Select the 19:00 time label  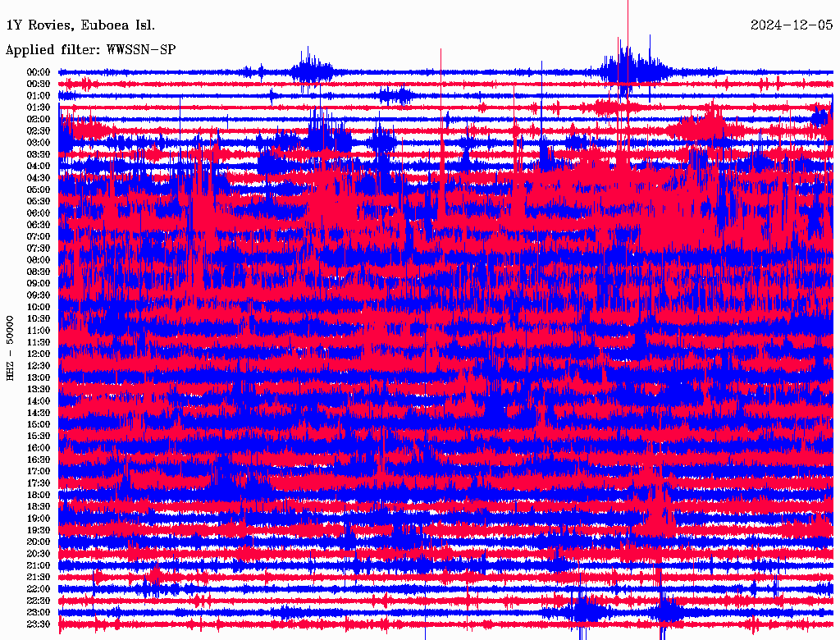pyautogui.click(x=39, y=519)
